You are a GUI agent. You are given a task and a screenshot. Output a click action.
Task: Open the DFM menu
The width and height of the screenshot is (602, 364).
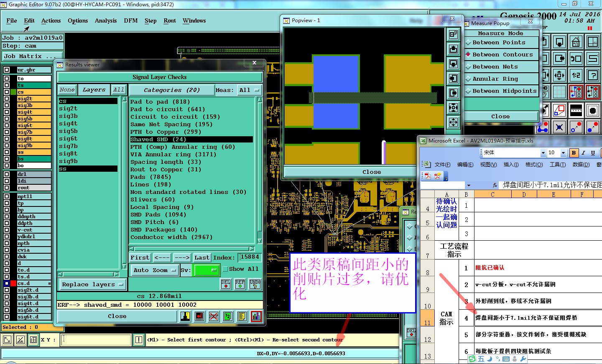131,20
